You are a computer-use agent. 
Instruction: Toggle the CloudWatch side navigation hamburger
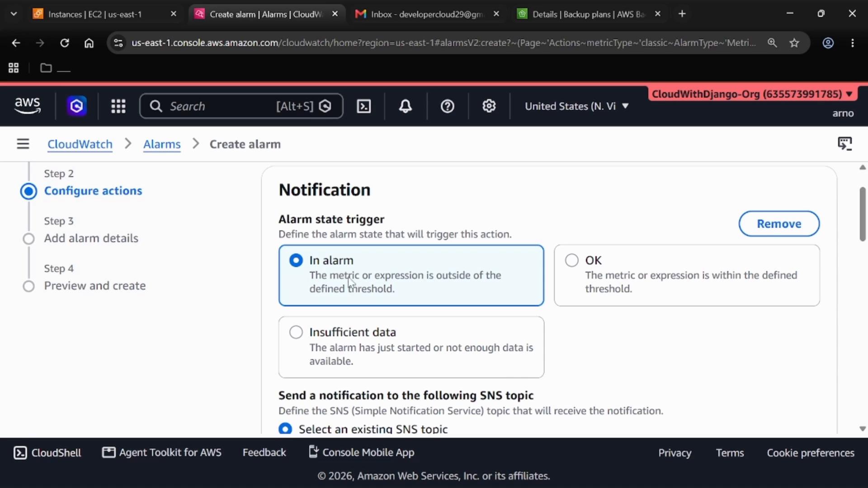pos(23,144)
